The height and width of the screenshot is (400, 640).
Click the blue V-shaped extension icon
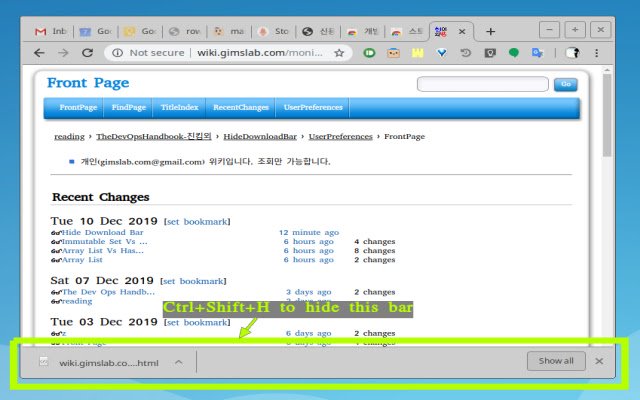coord(442,53)
